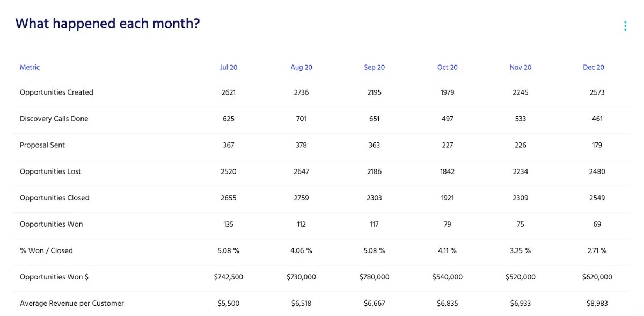Select the 367 Proposal Sent value
This screenshot has width=644, height=316.
point(229,145)
